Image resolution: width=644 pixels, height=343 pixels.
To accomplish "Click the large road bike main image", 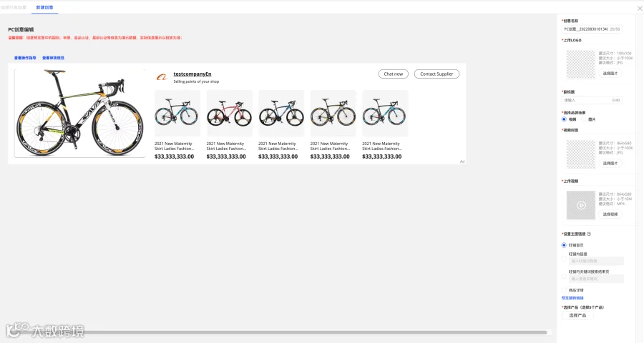I will pos(80,113).
